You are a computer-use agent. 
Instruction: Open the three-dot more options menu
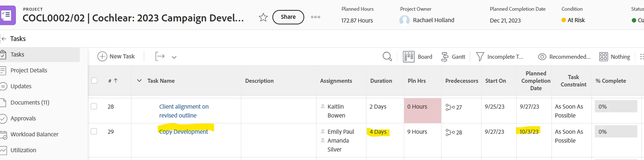(x=315, y=17)
